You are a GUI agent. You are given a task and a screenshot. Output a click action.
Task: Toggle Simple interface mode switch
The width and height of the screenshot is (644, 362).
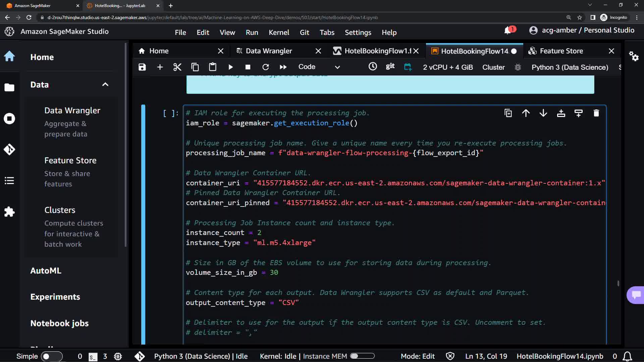[x=51, y=356]
